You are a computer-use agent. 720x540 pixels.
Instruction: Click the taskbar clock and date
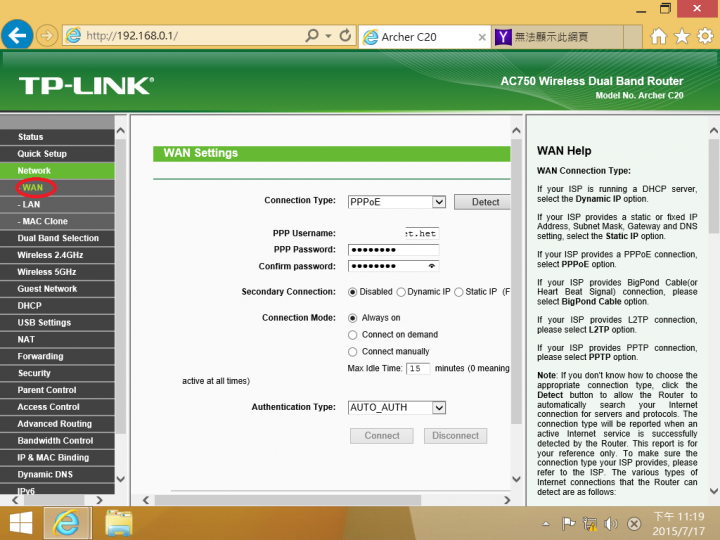(679, 523)
